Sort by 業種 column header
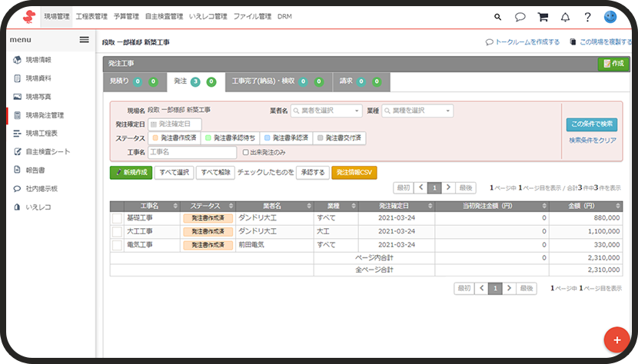The image size is (638, 364). tap(336, 206)
